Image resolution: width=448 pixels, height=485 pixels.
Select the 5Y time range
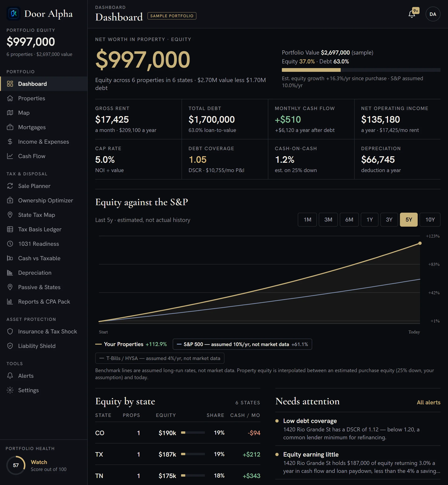(x=409, y=220)
